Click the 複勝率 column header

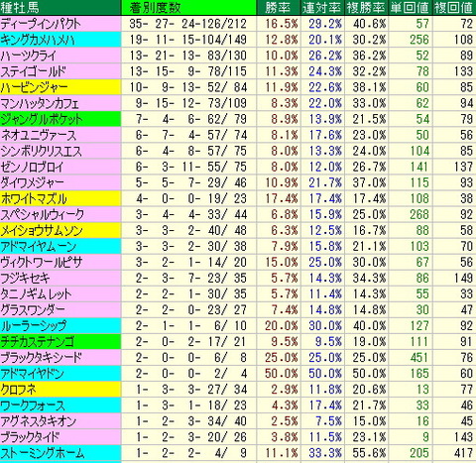coord(366,8)
